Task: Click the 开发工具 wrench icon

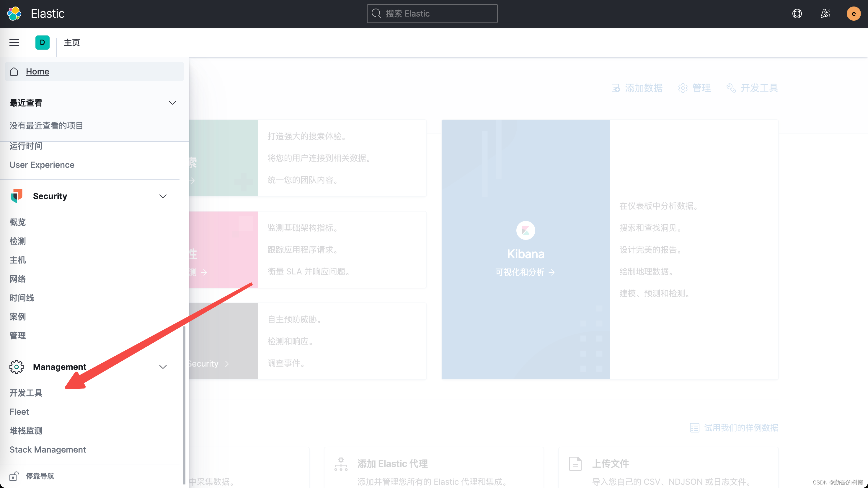Action: [x=731, y=88]
